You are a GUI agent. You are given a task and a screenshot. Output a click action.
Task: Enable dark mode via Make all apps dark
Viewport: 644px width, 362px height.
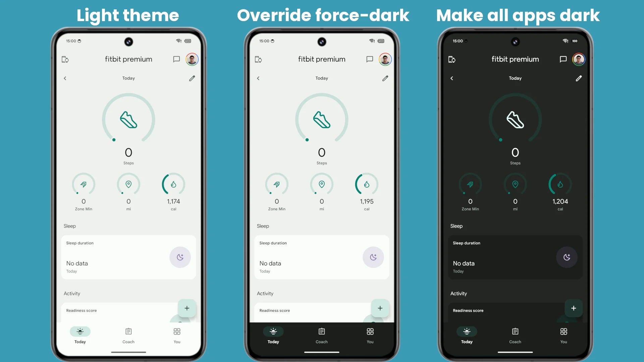pyautogui.click(x=518, y=15)
